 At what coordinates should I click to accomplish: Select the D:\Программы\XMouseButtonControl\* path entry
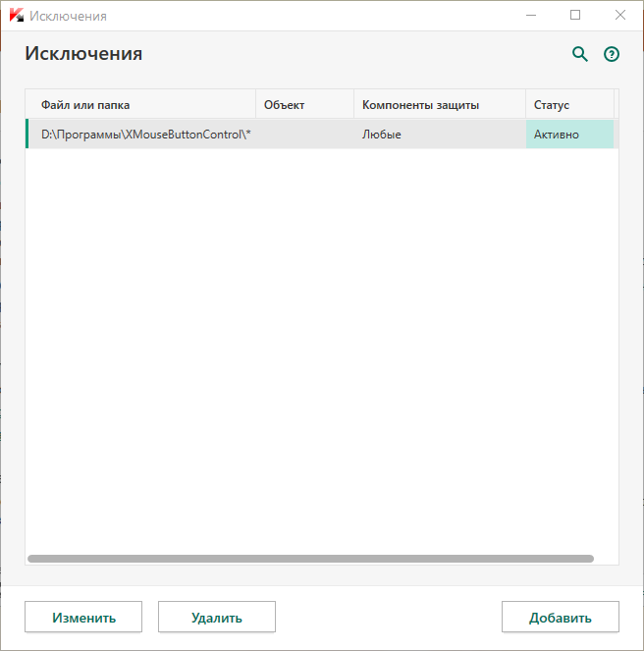[x=145, y=135]
